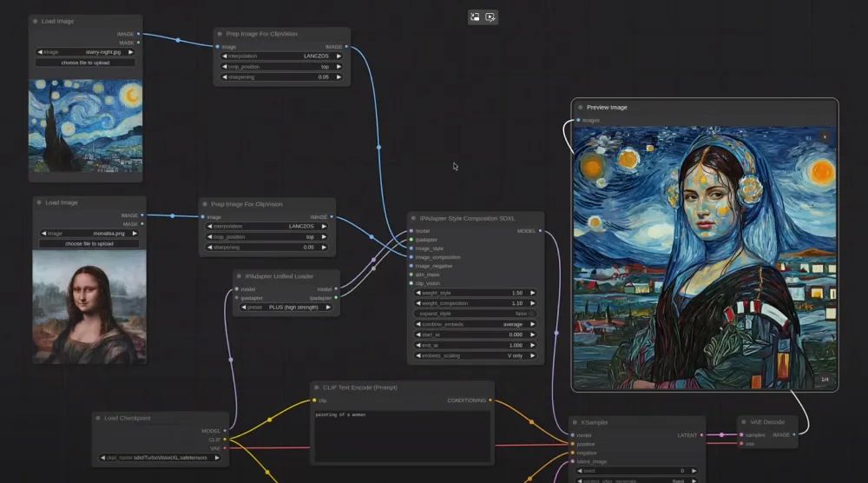Collapse the KSampler node via title dot
Screen dimensions: 868x483
coord(575,422)
